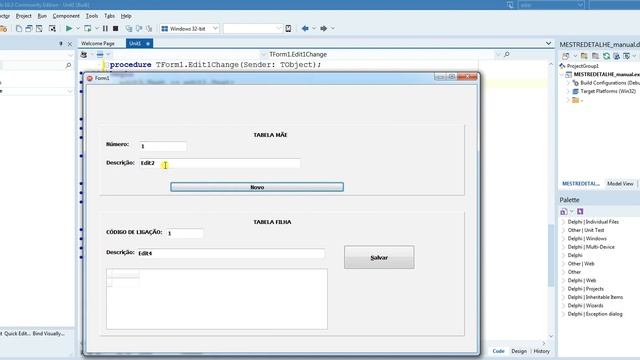Click Bind Visually link in left panel
640x360 pixels.
coord(49,333)
